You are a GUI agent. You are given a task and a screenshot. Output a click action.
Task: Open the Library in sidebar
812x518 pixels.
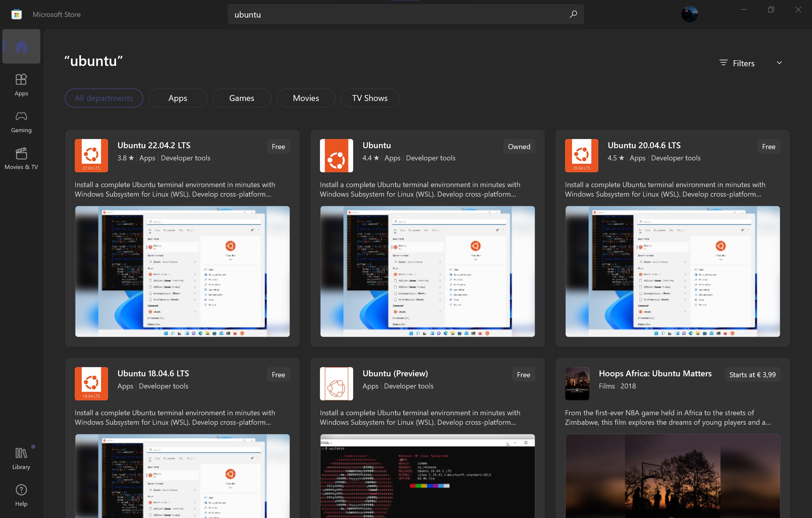[21, 459]
